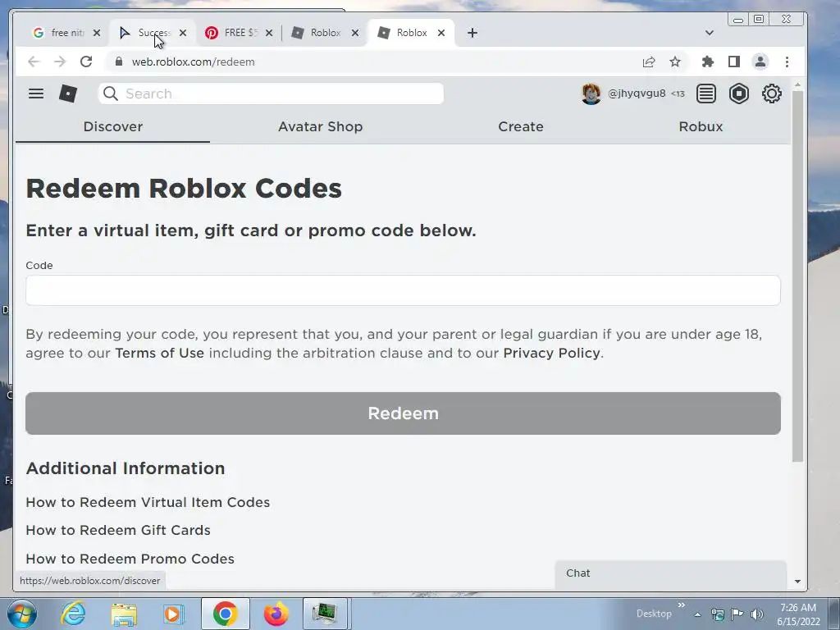The width and height of the screenshot is (840, 630).
Task: Toggle the Chrome side panel icon
Action: coord(734,62)
